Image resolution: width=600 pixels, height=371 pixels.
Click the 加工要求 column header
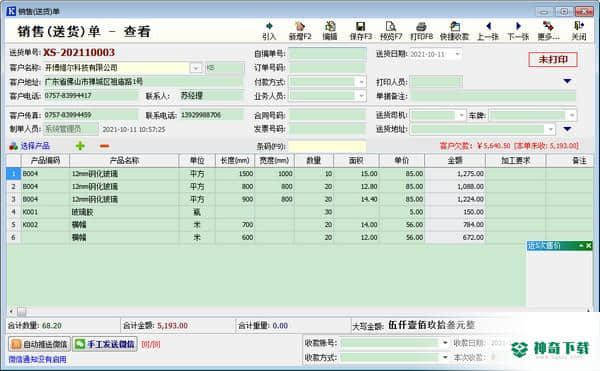point(515,161)
